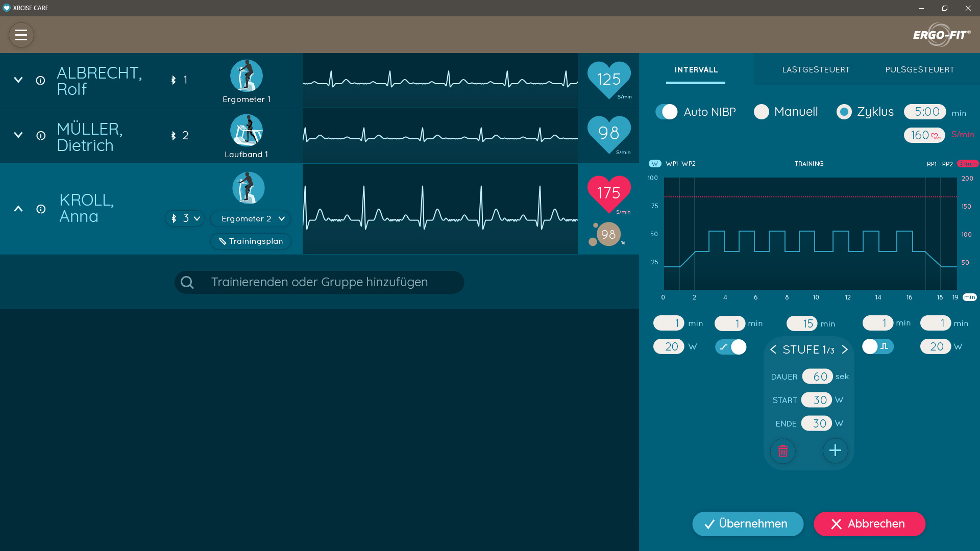Image resolution: width=980 pixels, height=551 pixels.
Task: Click the 98% oxygen saturation bubble
Action: tap(608, 234)
